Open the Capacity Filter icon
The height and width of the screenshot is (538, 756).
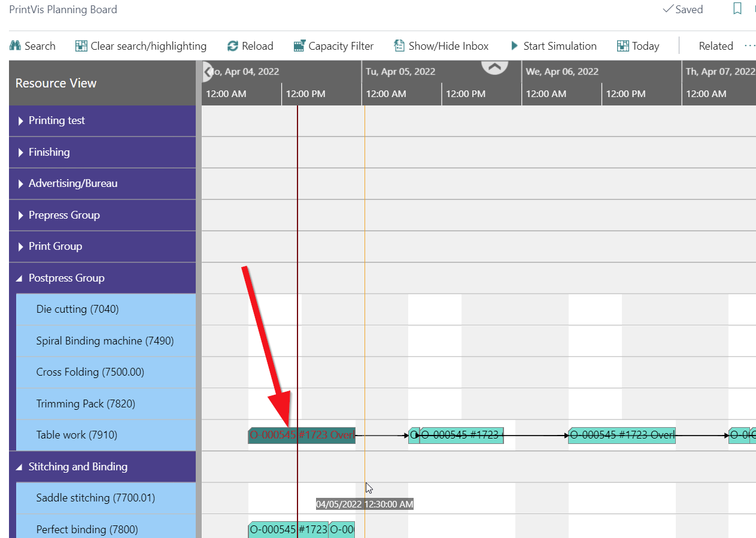299,46
